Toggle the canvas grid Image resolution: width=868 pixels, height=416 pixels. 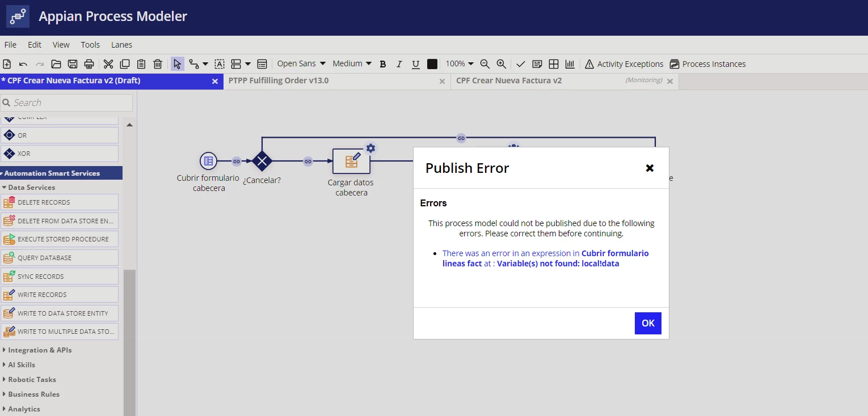click(x=554, y=64)
